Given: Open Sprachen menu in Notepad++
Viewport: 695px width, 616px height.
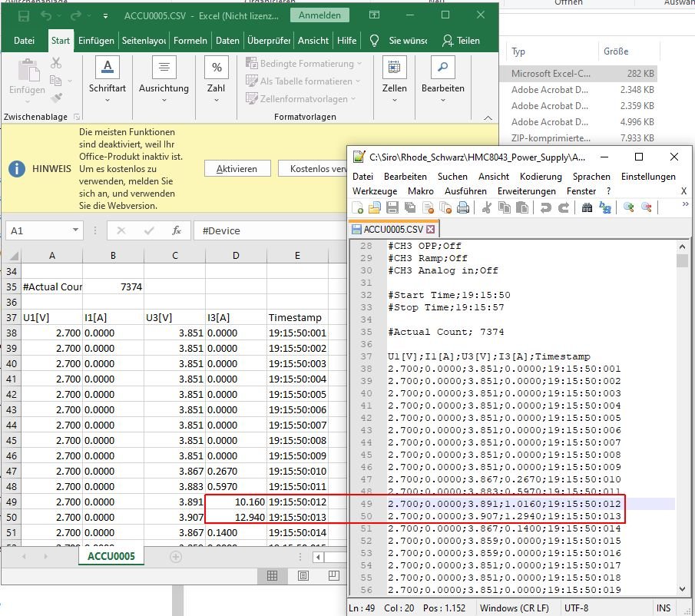Looking at the screenshot, I should [591, 177].
